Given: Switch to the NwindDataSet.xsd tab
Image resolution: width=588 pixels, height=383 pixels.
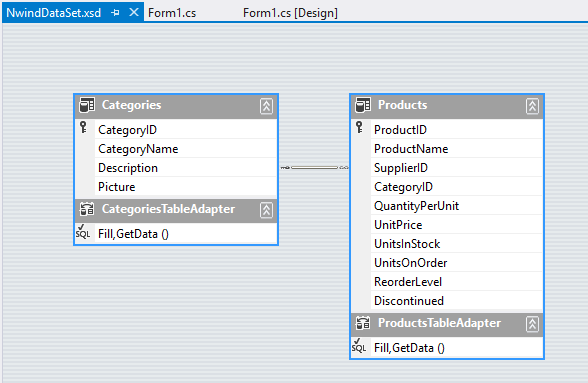Looking at the screenshot, I should (54, 13).
